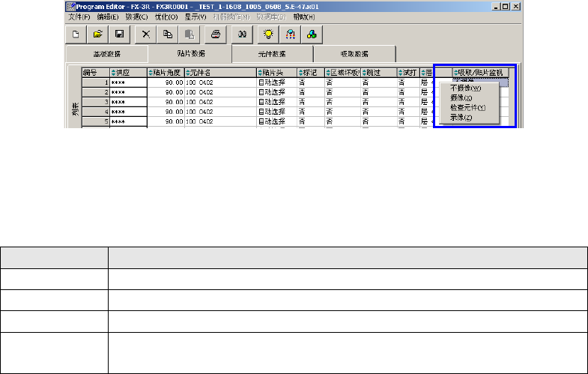Select row number 3 in the table

pos(95,101)
